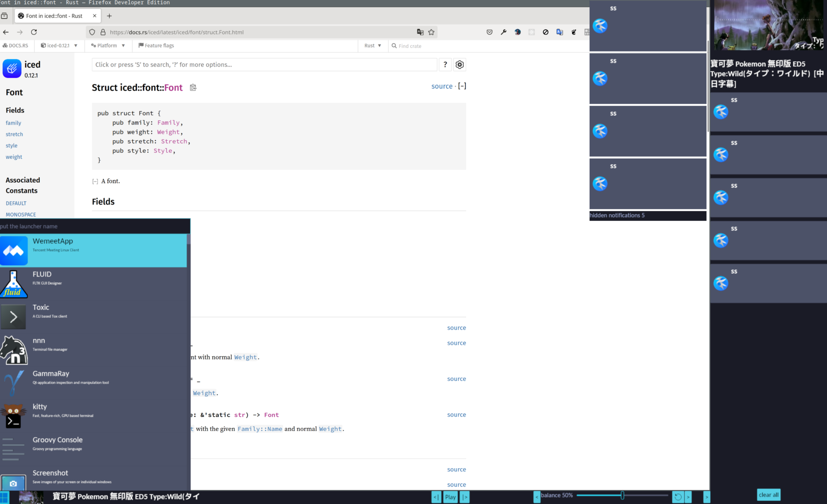Open the MONOSPACE sidebar link
This screenshot has height=504, width=827.
21,215
